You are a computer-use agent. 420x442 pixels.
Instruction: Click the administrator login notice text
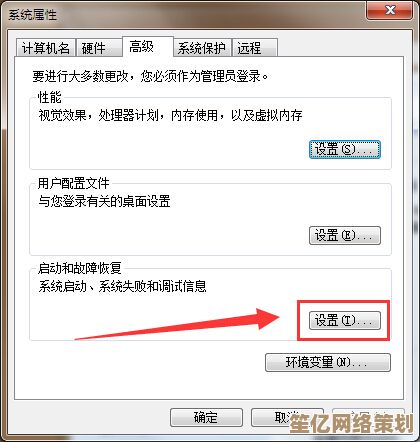pyautogui.click(x=150, y=77)
